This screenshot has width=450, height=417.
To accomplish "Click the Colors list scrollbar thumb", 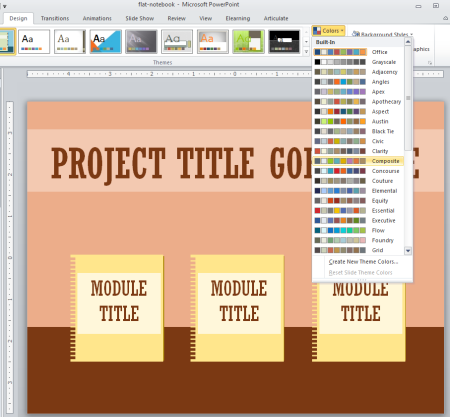I will click(x=408, y=98).
